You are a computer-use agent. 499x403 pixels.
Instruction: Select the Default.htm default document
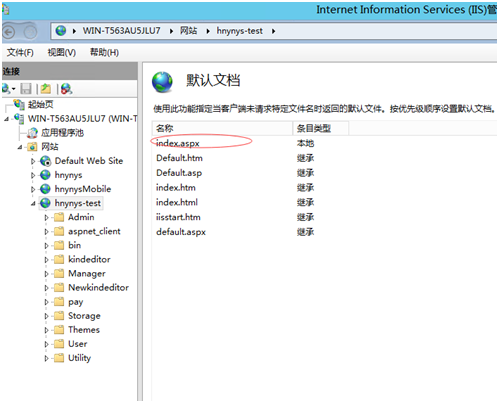click(179, 158)
